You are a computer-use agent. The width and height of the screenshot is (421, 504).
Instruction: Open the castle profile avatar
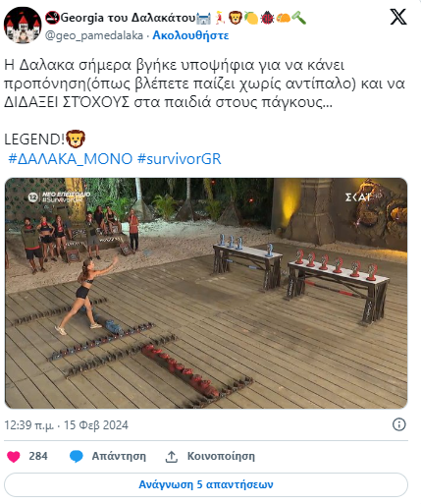(x=23, y=25)
